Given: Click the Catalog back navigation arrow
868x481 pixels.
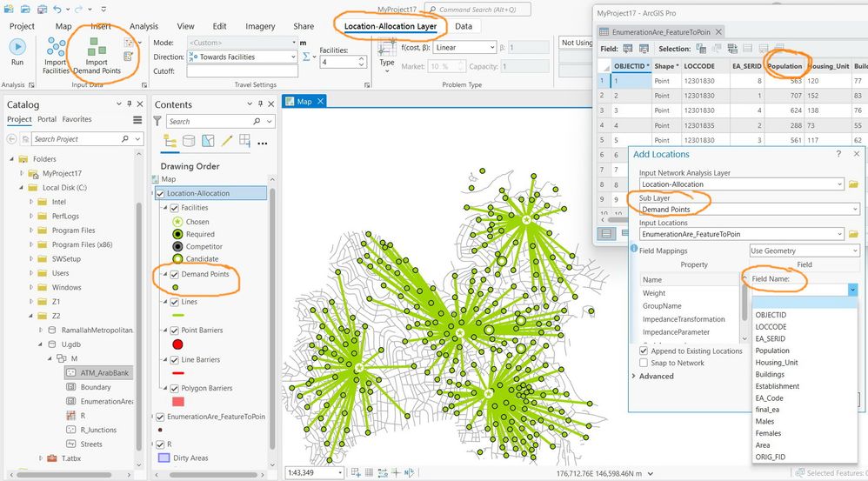Looking at the screenshot, I should 11,139.
